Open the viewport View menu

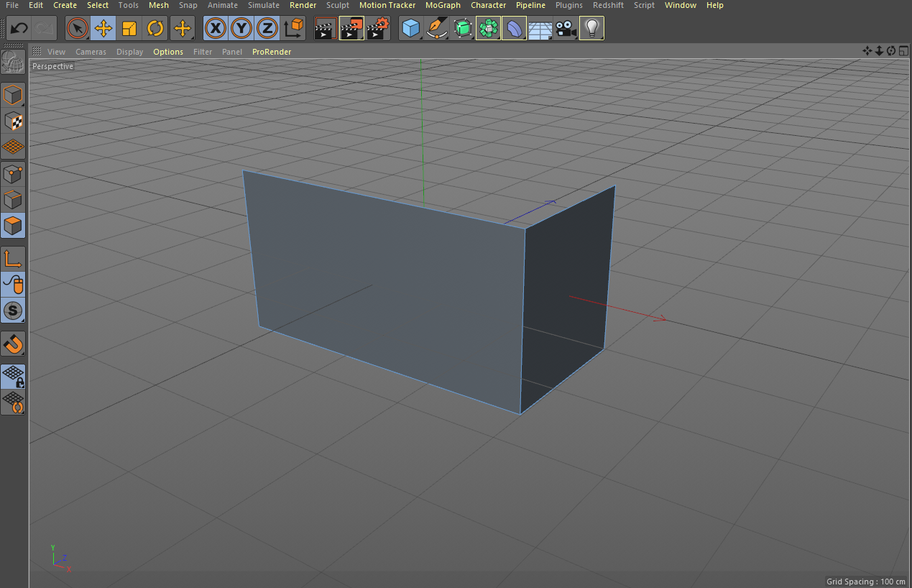point(56,52)
